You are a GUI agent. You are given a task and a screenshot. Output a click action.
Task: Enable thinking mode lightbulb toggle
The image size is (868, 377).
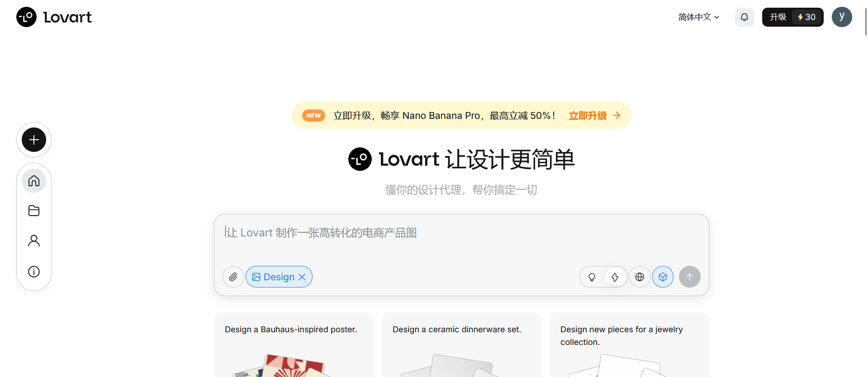point(592,277)
